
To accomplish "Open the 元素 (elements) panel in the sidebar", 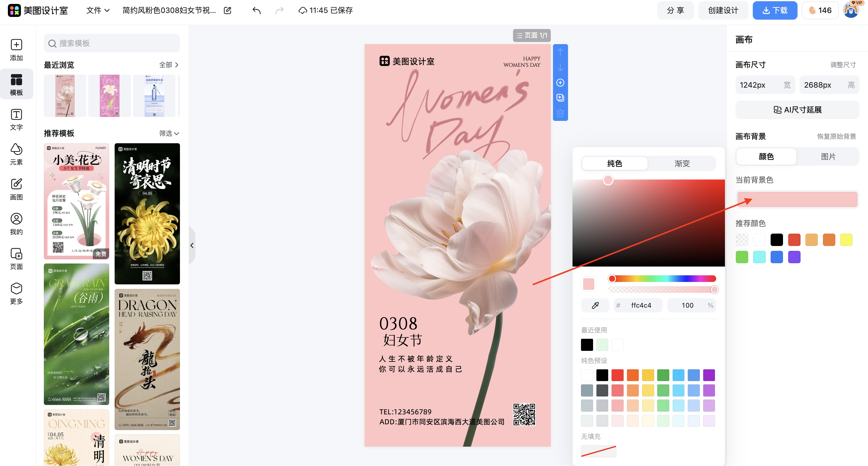I will [x=16, y=154].
